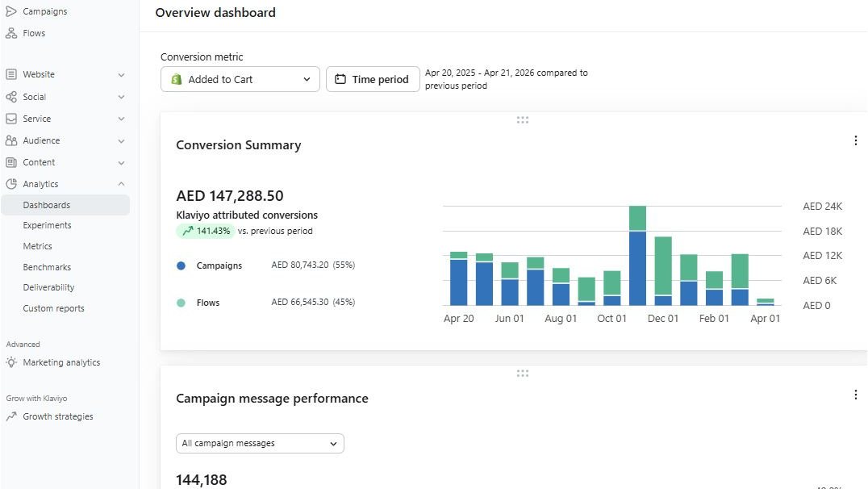Expand the Website section chevron
This screenshot has width=868, height=489.
[121, 75]
